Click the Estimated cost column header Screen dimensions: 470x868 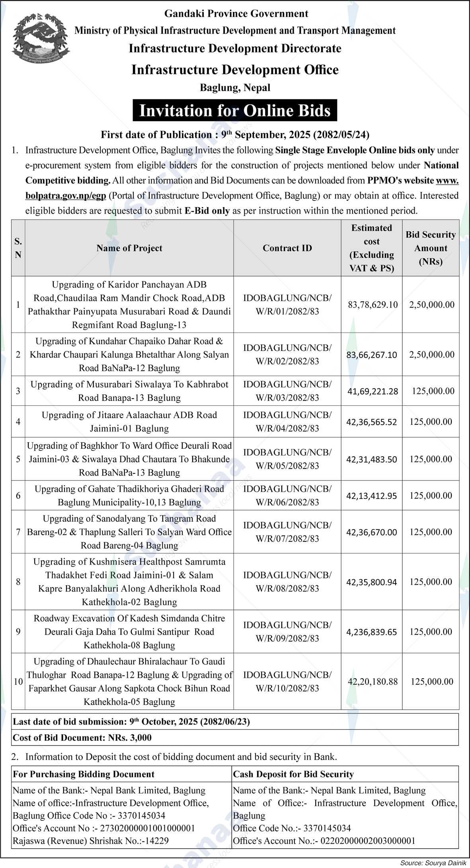point(371,248)
